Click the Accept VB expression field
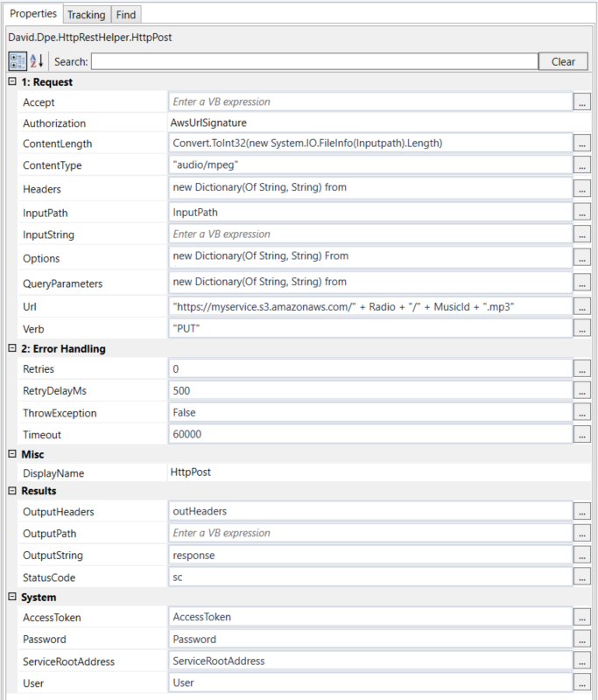 369,102
